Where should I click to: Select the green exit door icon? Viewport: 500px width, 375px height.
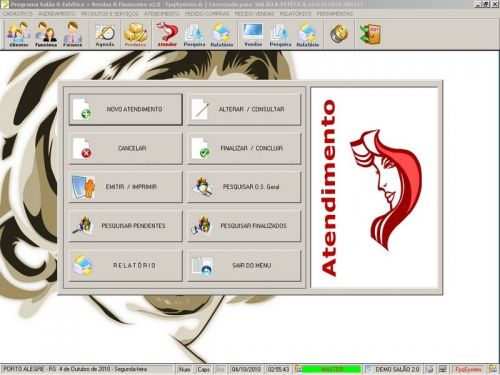[x=370, y=34]
